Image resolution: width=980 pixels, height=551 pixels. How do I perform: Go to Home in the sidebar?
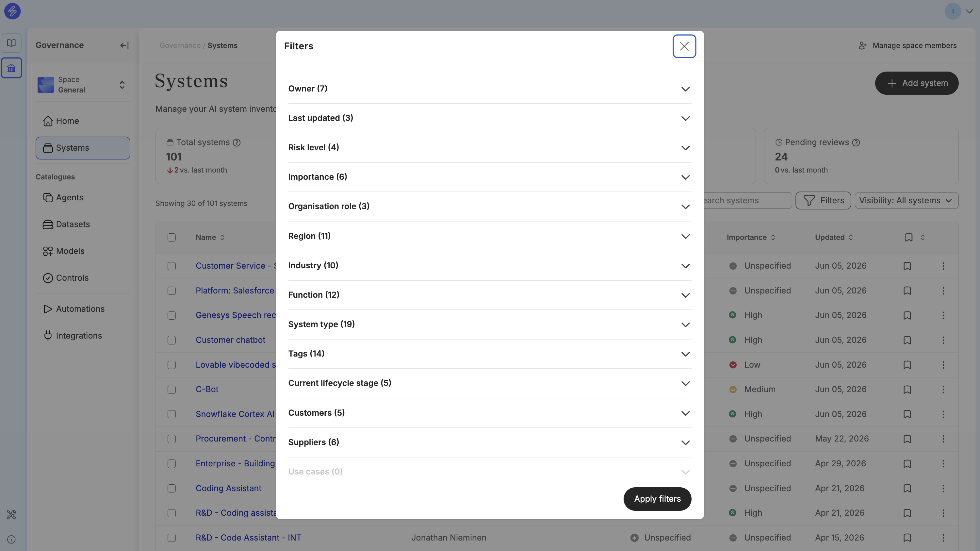83,121
